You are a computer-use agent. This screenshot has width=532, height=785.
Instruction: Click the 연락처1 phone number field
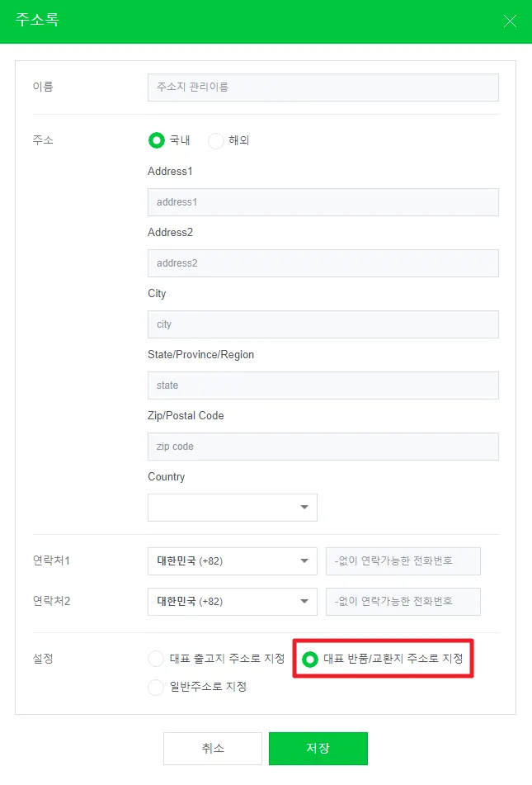tap(403, 561)
